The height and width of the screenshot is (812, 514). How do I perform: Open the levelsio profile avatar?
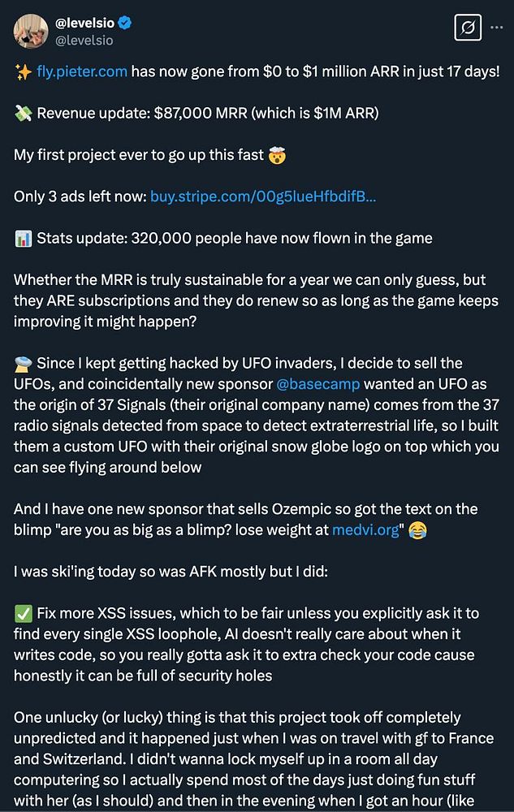pos(32,31)
